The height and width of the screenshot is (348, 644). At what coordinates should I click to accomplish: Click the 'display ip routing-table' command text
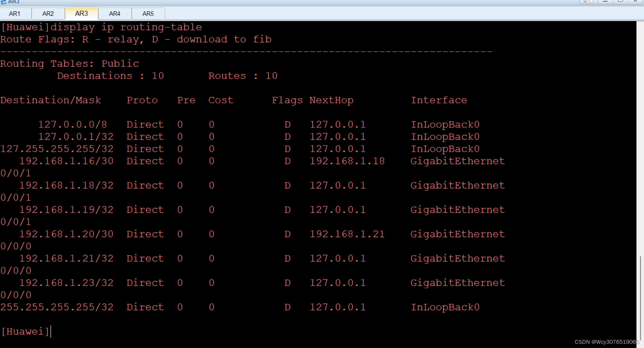(x=126, y=27)
